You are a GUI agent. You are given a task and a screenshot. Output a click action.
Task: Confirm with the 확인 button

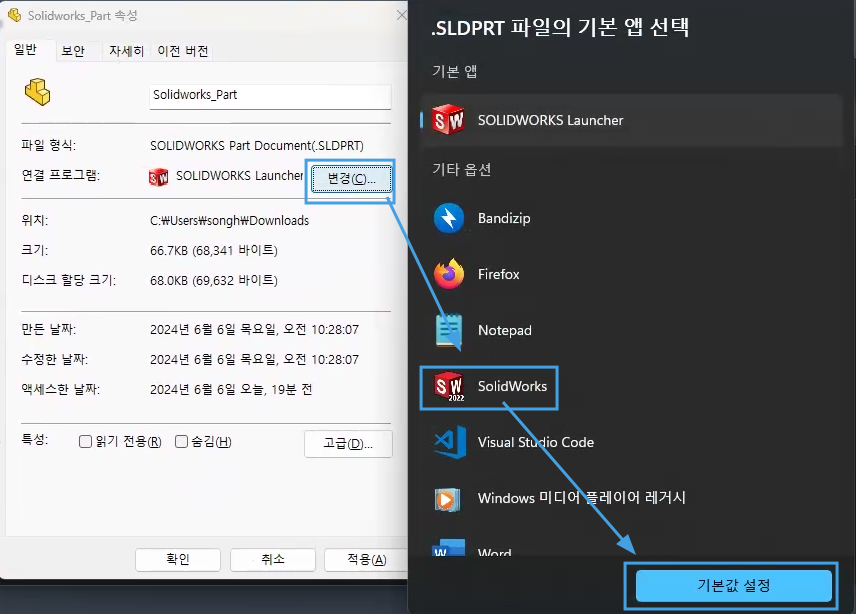click(x=178, y=559)
